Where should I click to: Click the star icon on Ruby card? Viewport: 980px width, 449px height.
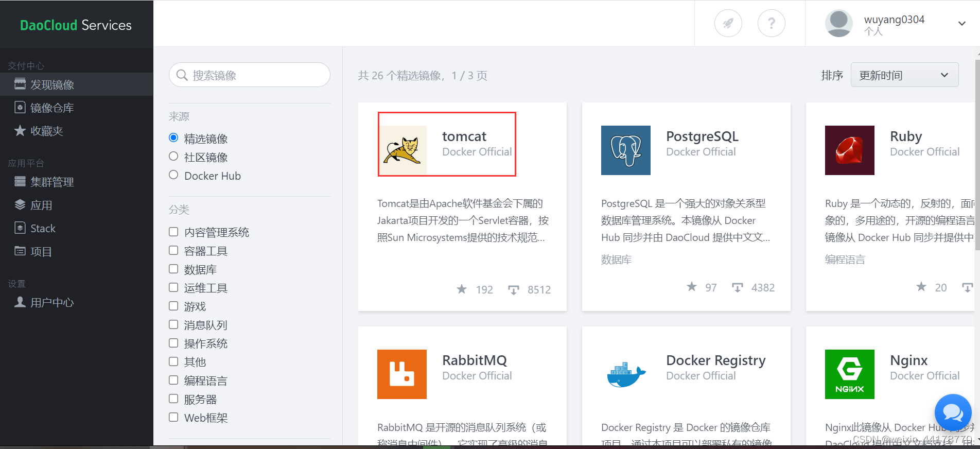tap(921, 286)
